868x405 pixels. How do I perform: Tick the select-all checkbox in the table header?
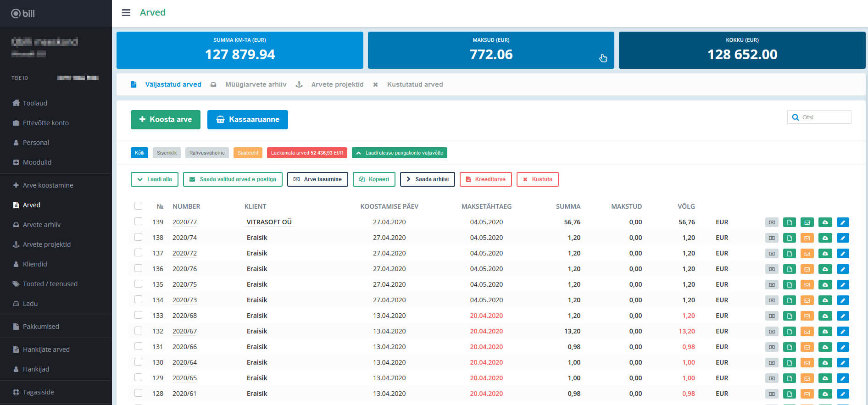138,206
